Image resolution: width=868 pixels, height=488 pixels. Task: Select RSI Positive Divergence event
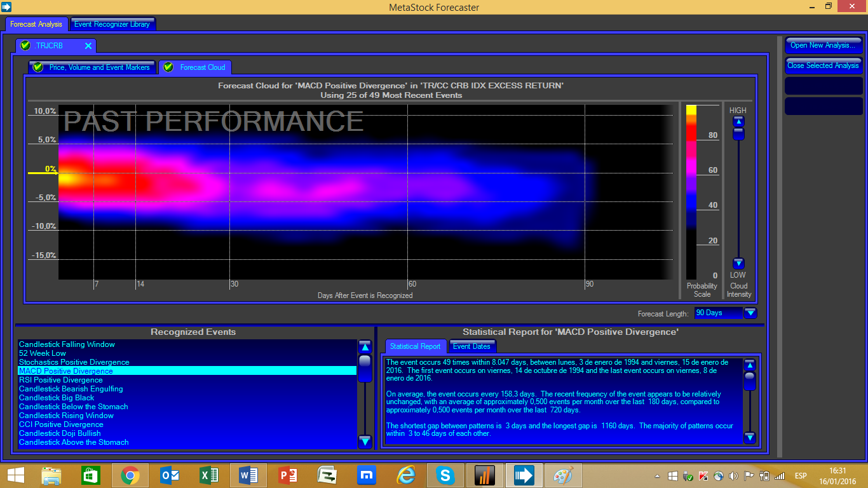61,380
